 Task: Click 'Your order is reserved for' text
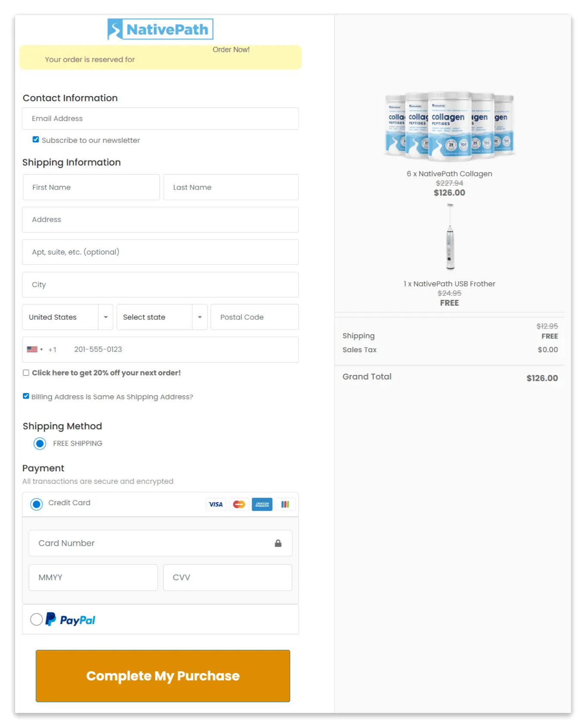pos(90,59)
